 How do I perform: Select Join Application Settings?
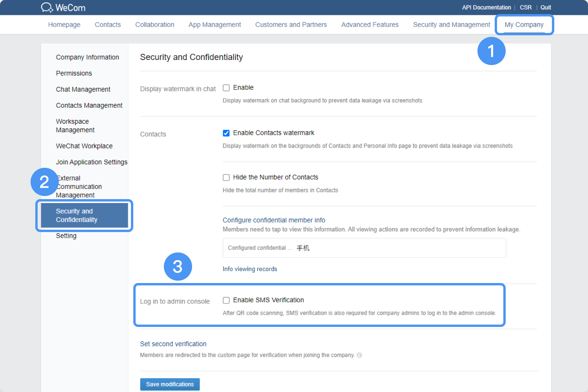[x=92, y=162]
